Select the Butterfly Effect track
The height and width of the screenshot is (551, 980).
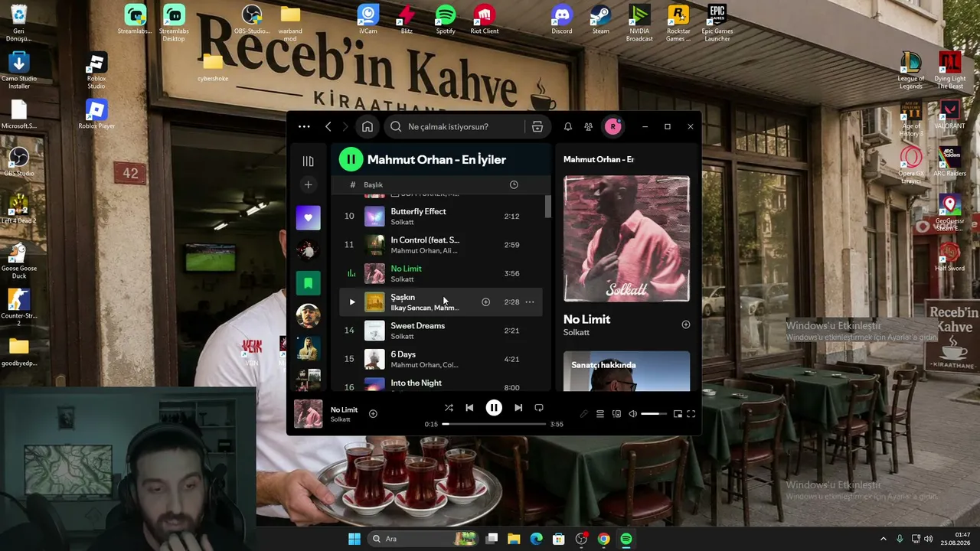[x=441, y=216]
